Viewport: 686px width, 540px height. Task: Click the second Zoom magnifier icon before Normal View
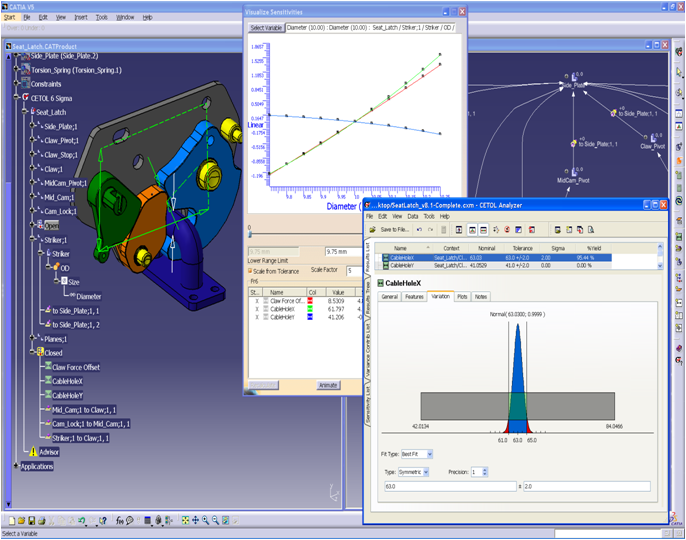click(215, 520)
